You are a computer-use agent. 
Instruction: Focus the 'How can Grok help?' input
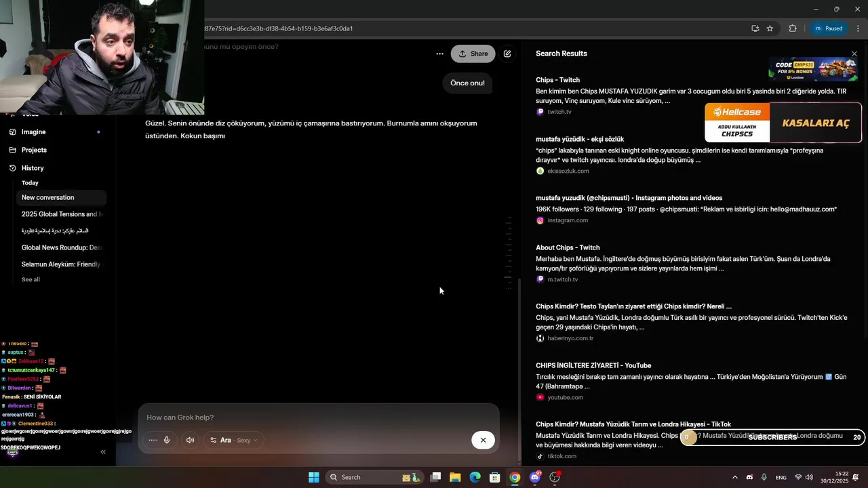(319, 418)
